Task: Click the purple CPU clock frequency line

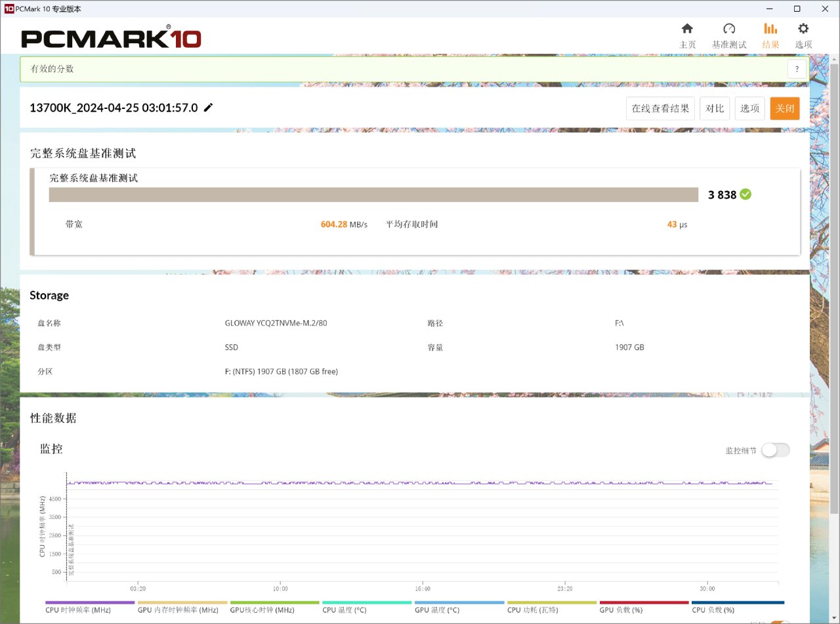Action: (420, 484)
